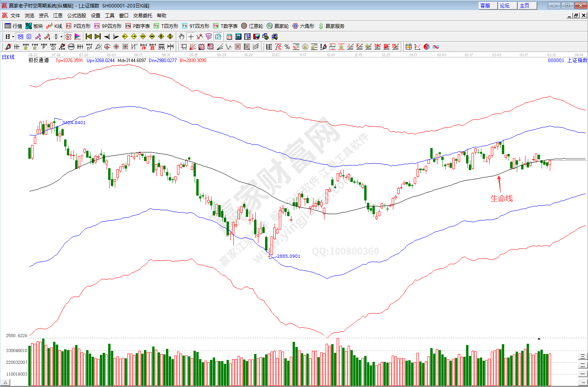The image size is (588, 387).
Task: Open the 日 period dropdown arrow
Action: pyautogui.click(x=13, y=37)
